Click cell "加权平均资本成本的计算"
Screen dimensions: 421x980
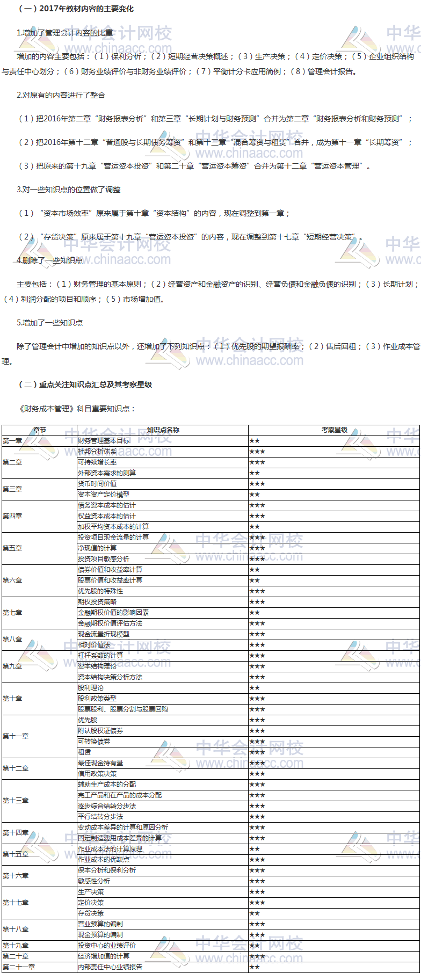point(163,527)
